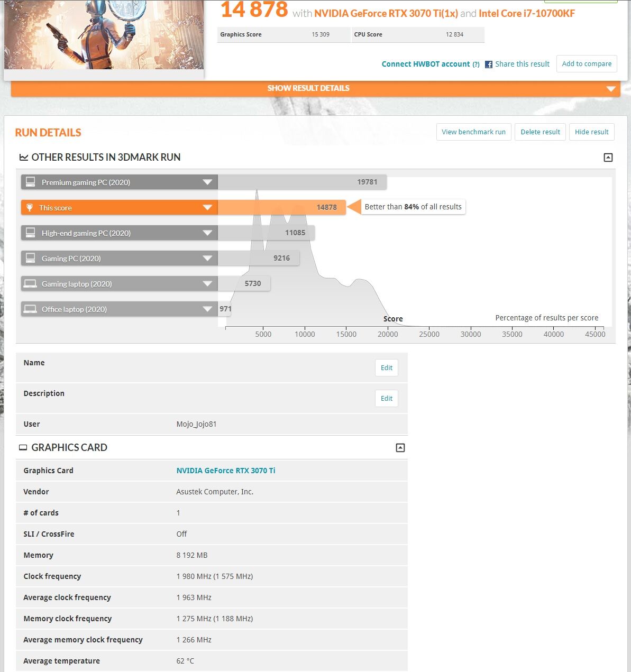Click the vendor Asustek Computer, Inc.

click(x=215, y=492)
